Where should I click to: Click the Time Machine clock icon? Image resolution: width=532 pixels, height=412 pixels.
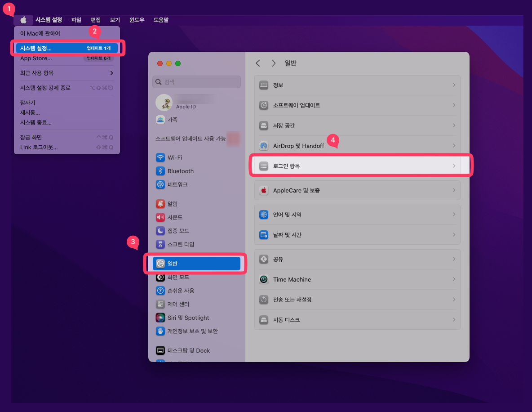(x=264, y=279)
